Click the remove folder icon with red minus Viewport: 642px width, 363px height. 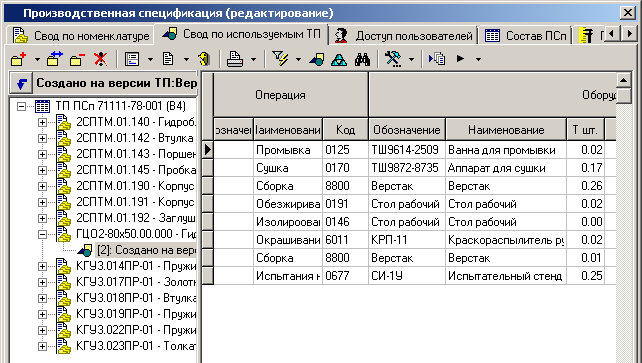[x=77, y=59]
